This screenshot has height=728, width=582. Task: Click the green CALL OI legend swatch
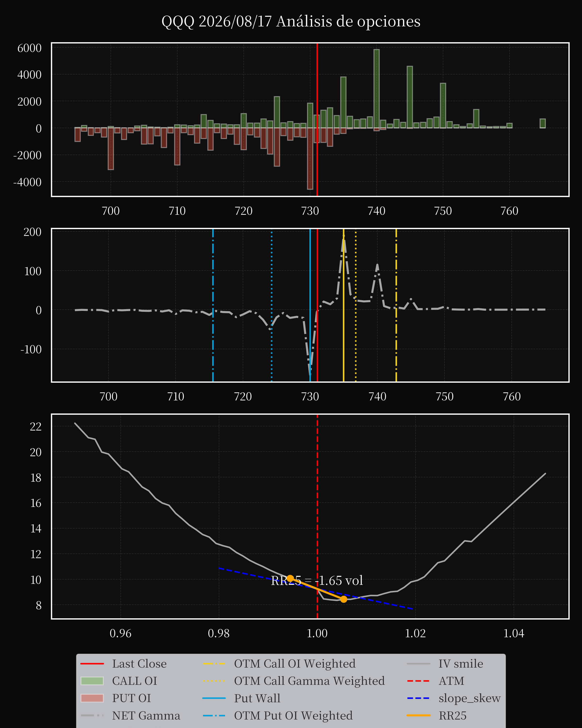(x=92, y=681)
